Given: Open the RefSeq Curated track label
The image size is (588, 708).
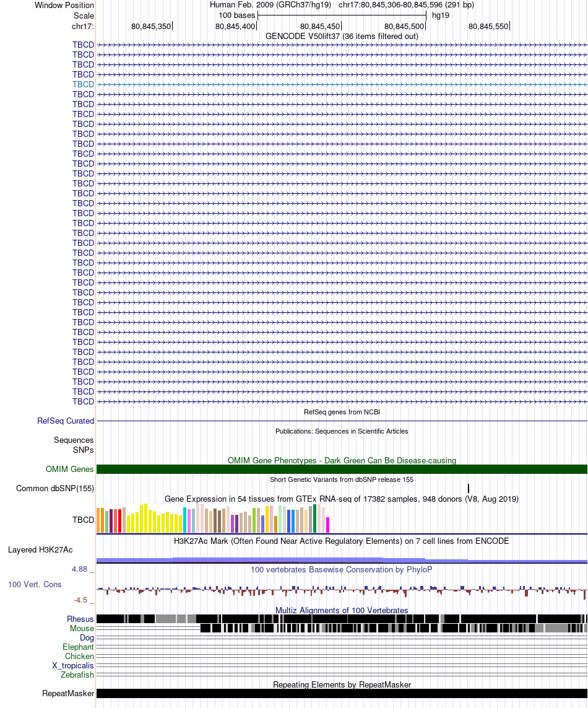Looking at the screenshot, I should [x=66, y=421].
